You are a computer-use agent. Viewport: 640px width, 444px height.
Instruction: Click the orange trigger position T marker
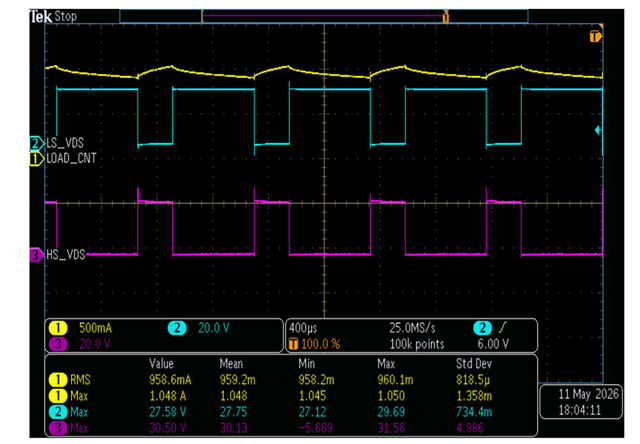coord(595,36)
